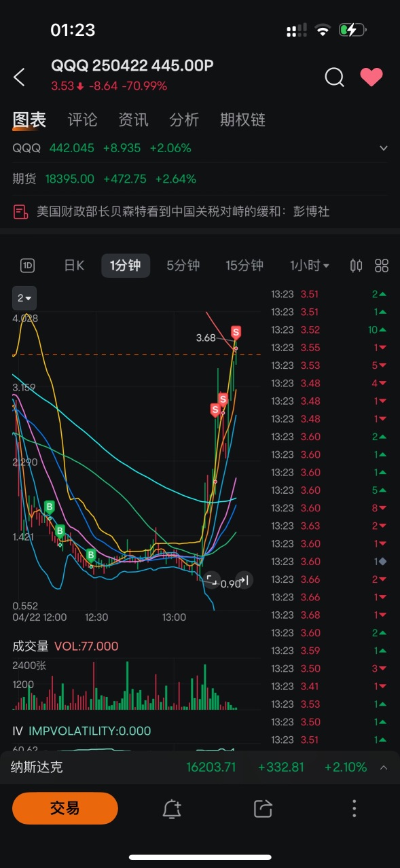Select the 3.41 trade row
This screenshot has width=400, height=868.
329,686
